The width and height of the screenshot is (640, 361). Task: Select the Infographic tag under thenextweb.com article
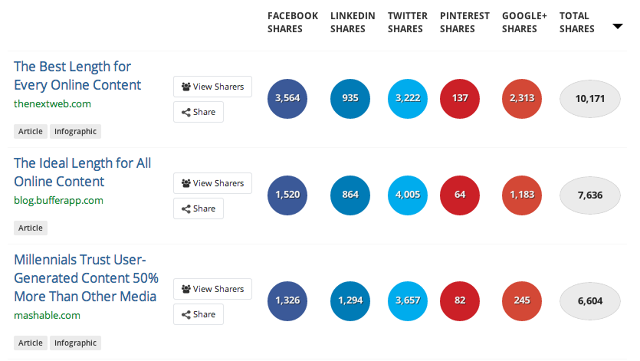(76, 131)
